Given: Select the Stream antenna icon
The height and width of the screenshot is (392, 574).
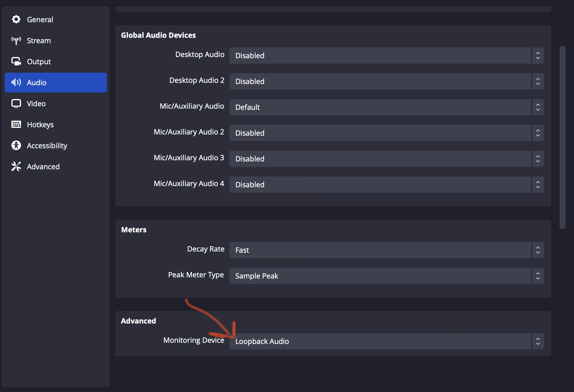Looking at the screenshot, I should pos(16,41).
